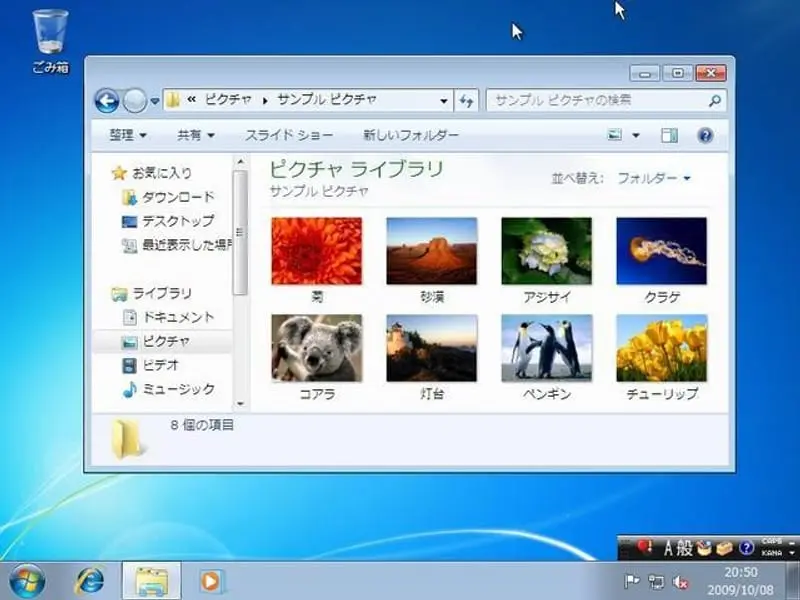Open the IME pad icon on the language bar
Screen dimensions: 800x600
pos(705,548)
